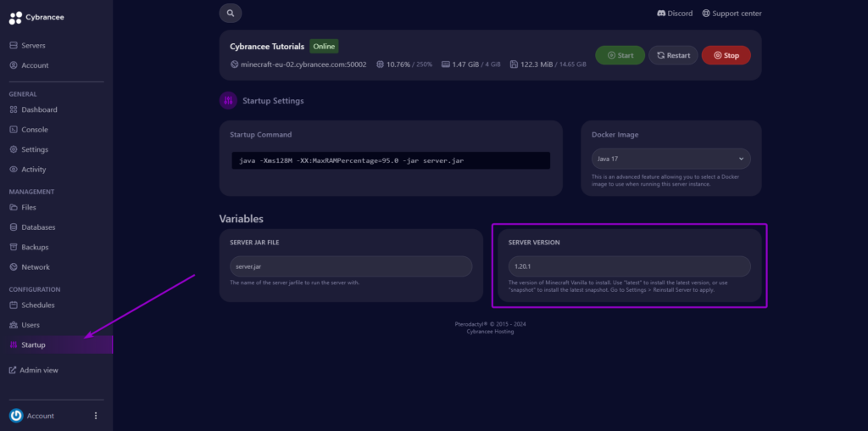Click the Startup sliders icon in the sidebar
The width and height of the screenshot is (868, 431).
tap(14, 345)
